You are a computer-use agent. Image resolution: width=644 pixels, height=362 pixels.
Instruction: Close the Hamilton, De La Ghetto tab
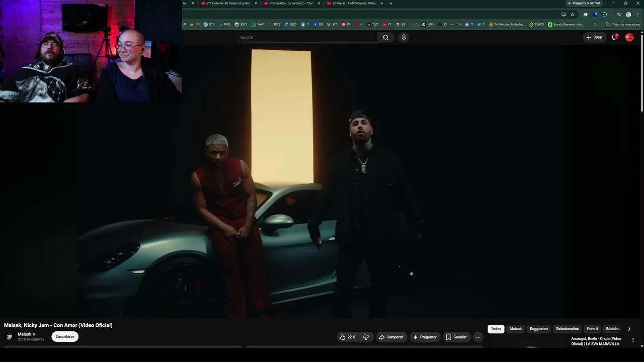coord(318,4)
